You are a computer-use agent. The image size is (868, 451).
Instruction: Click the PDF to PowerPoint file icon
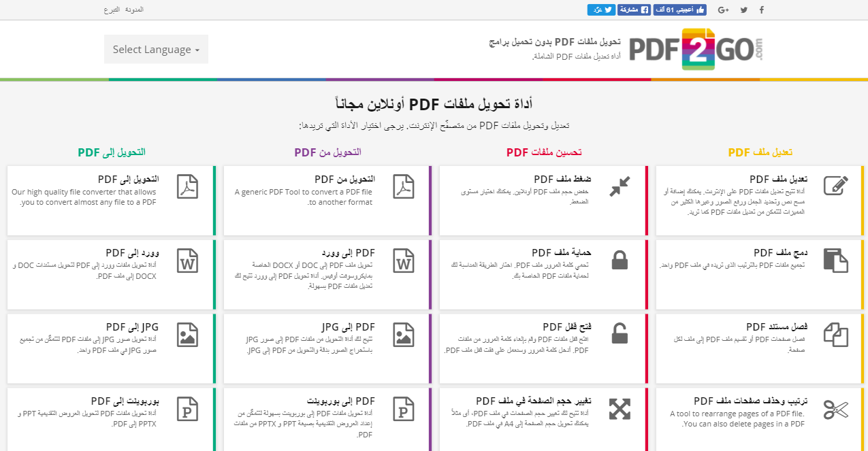pos(404,409)
